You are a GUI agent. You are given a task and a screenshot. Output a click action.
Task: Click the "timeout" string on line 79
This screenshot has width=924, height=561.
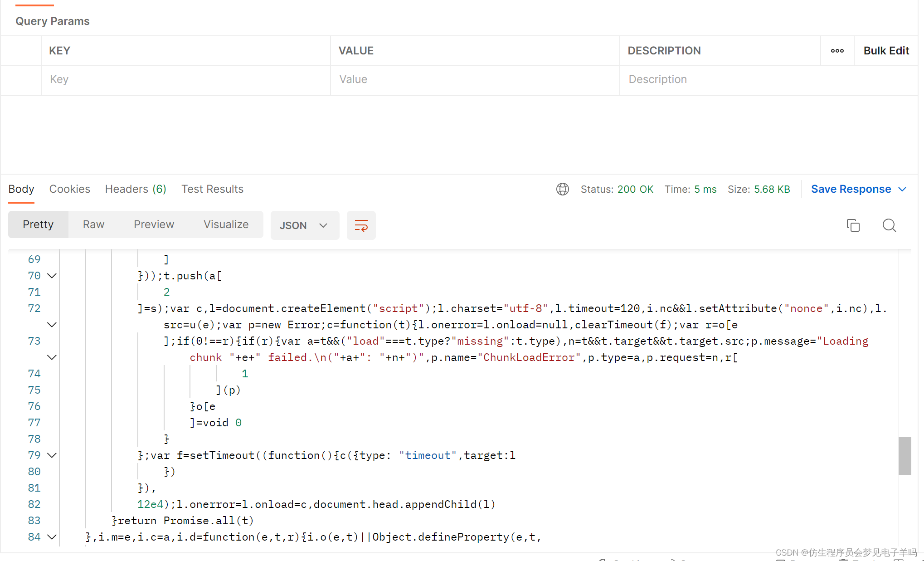pos(428,455)
